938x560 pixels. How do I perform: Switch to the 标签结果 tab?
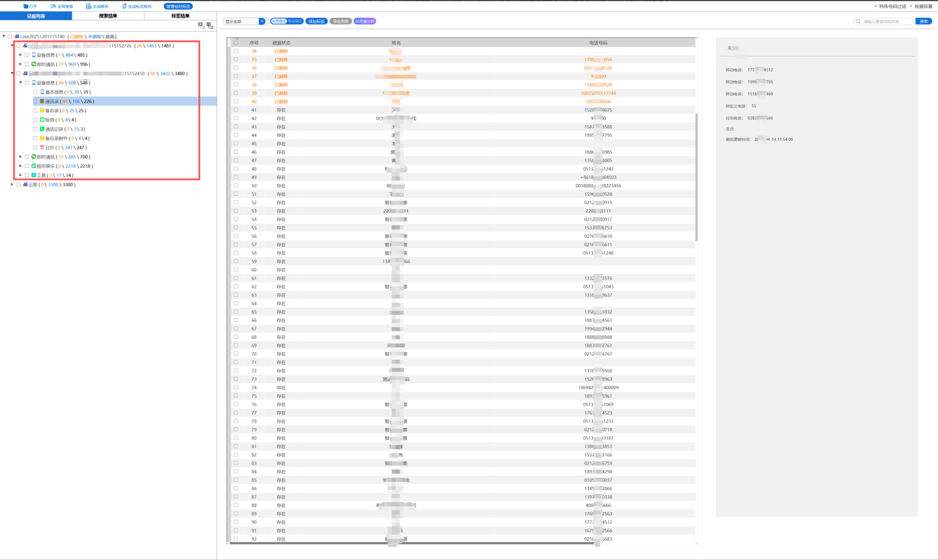tap(180, 16)
